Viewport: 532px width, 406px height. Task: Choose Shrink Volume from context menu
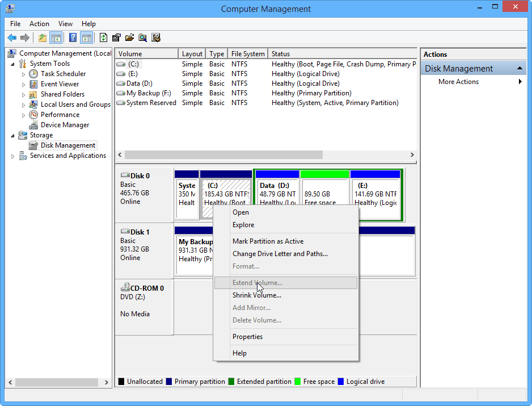coord(286,295)
